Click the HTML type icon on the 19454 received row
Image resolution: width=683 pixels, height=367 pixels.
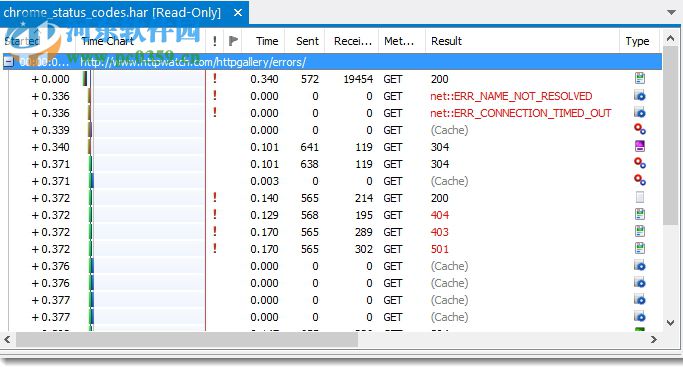coord(639,78)
